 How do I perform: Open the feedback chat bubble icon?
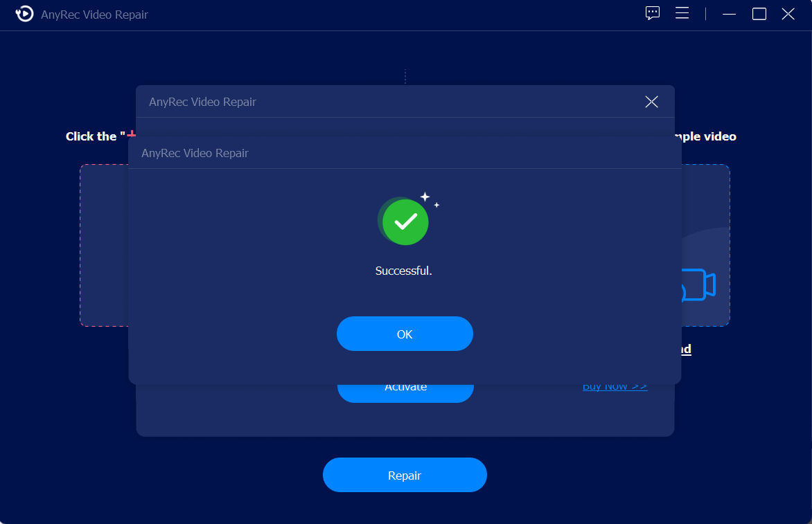[x=653, y=13]
